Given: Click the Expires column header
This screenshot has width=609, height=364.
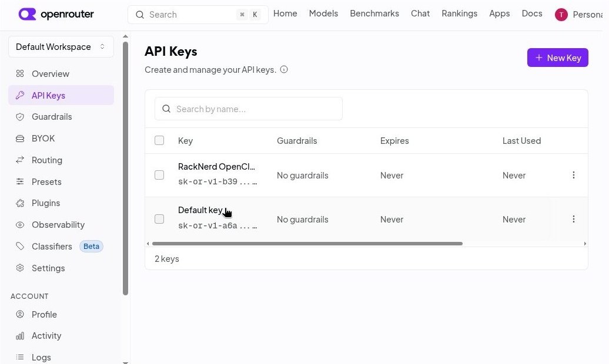Looking at the screenshot, I should tap(394, 140).
